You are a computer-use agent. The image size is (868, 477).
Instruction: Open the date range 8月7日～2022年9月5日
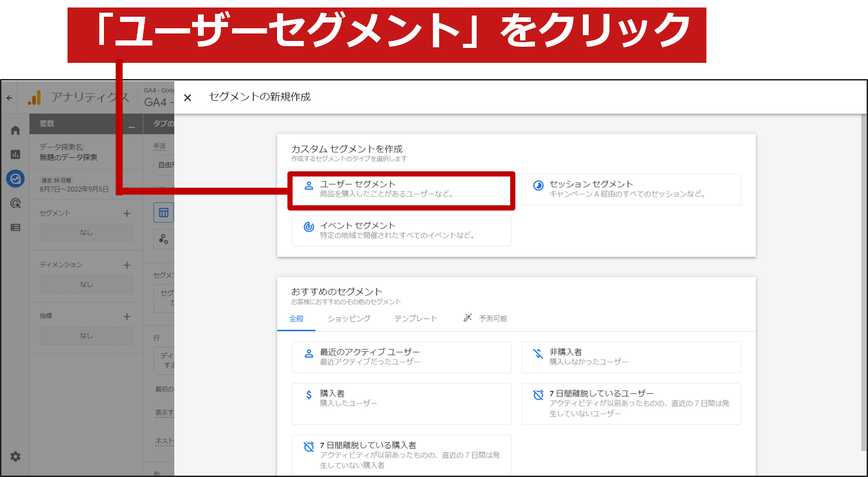coord(74,189)
